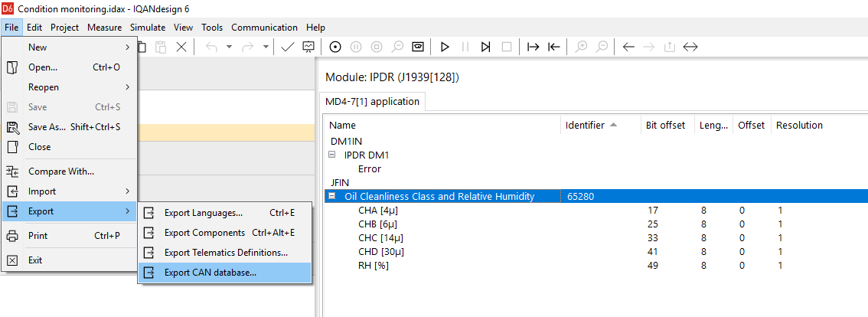Click the Export CAN database icon
868x317 pixels.
tap(149, 273)
